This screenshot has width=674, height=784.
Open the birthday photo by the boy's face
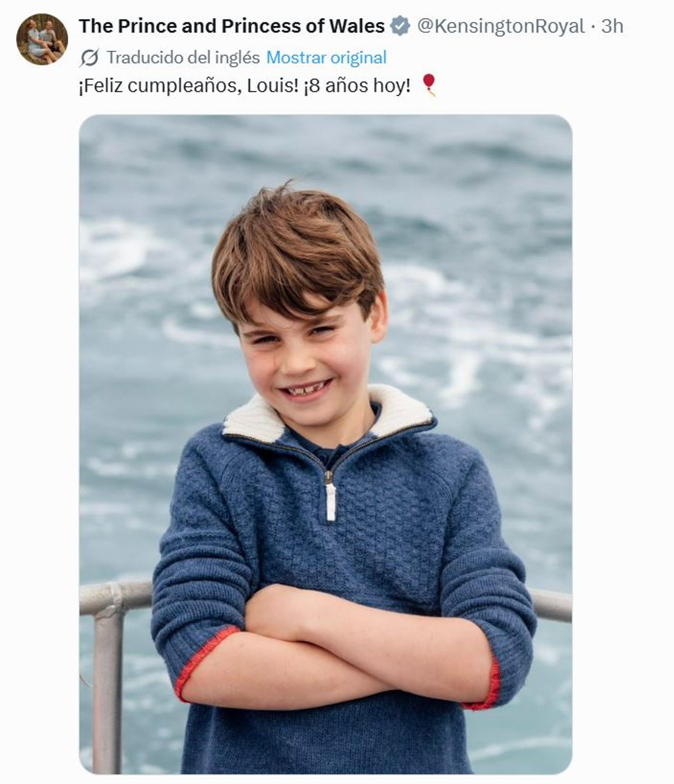coord(307,354)
